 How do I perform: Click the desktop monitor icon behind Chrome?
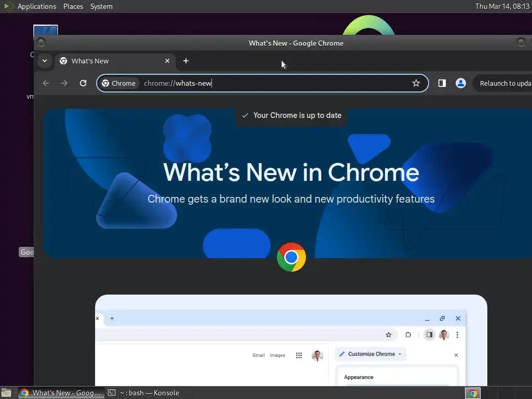point(46,30)
